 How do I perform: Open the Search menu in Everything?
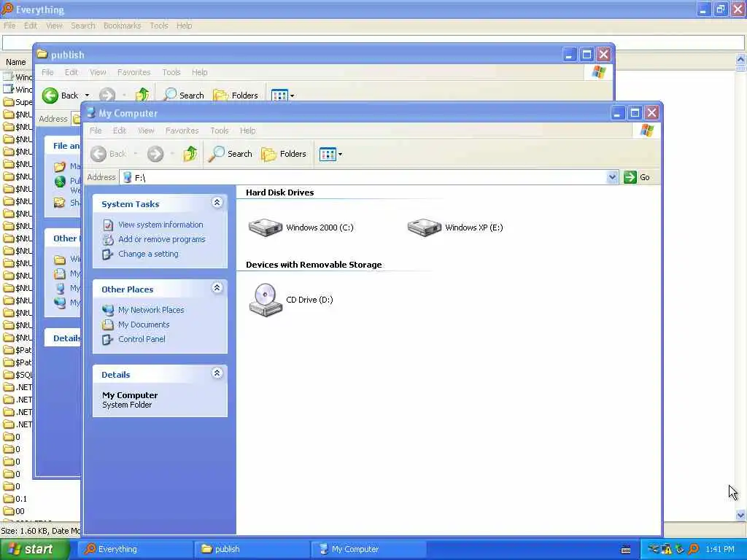pyautogui.click(x=83, y=26)
